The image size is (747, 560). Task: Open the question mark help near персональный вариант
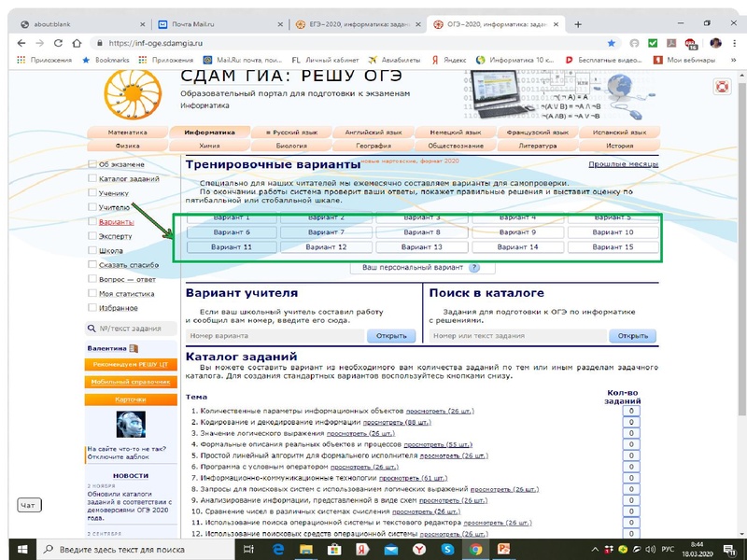point(473,268)
